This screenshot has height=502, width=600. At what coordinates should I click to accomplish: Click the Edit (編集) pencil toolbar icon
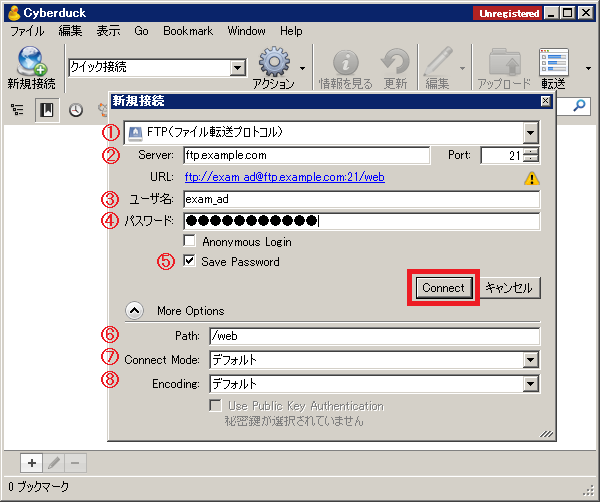click(439, 61)
